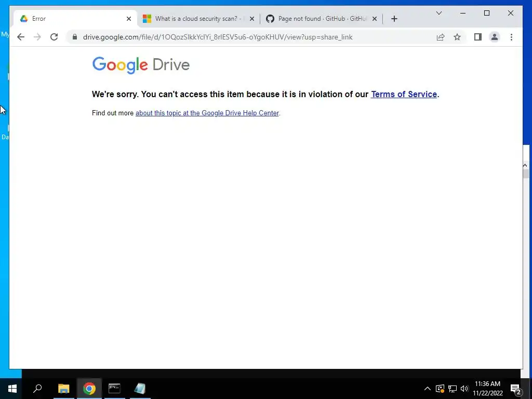This screenshot has width=532, height=399.
Task: Reload the Google Drive page
Action: coord(54,37)
